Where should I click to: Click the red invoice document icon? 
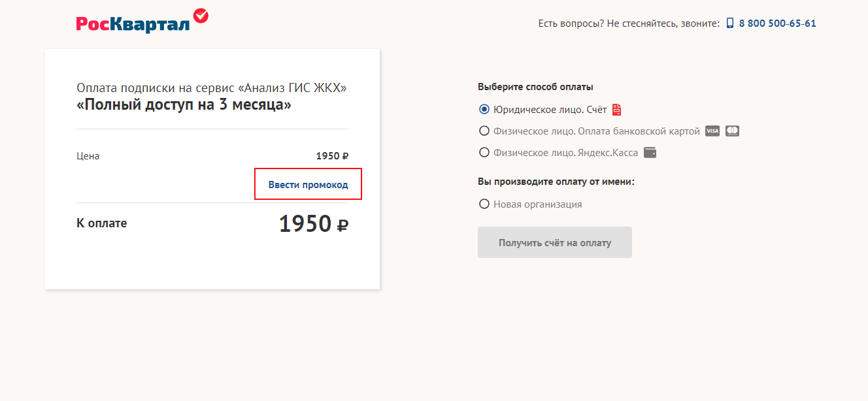[x=616, y=110]
